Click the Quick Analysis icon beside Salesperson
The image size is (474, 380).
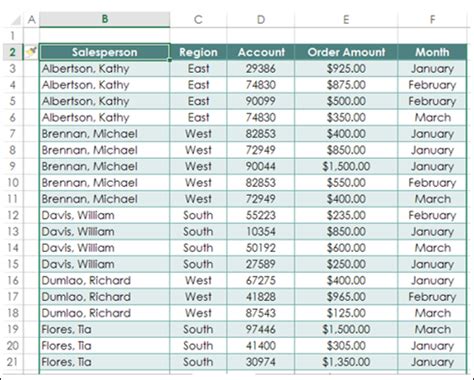(31, 52)
